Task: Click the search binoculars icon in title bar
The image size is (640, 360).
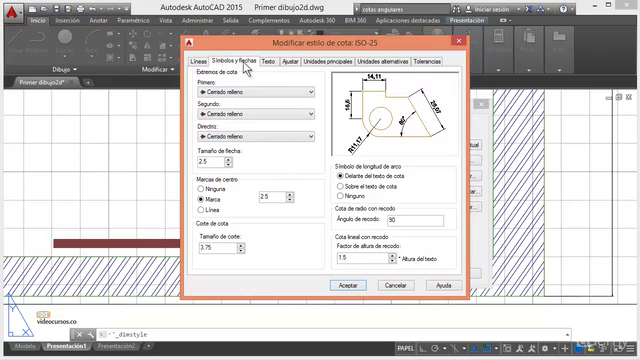Action: [x=456, y=9]
